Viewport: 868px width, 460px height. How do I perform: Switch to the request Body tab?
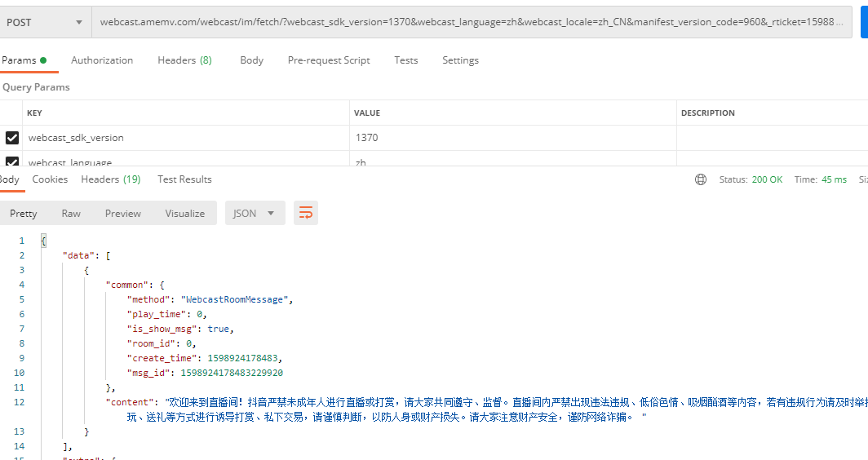pyautogui.click(x=251, y=60)
